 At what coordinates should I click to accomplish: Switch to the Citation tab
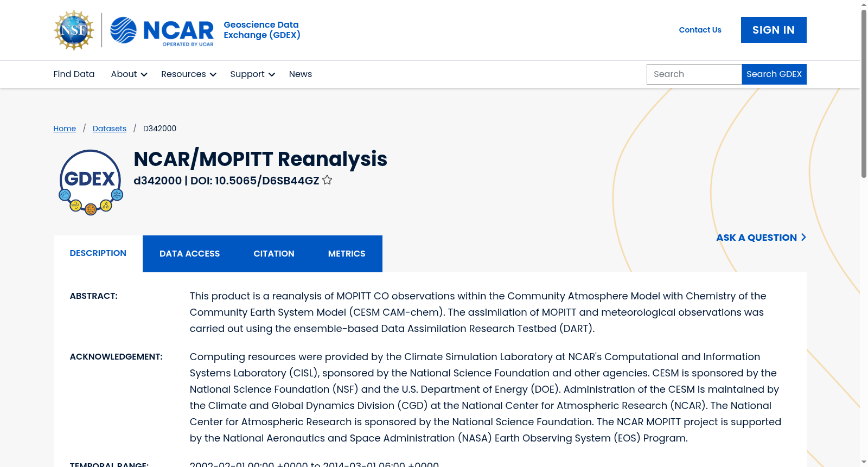coord(274,253)
